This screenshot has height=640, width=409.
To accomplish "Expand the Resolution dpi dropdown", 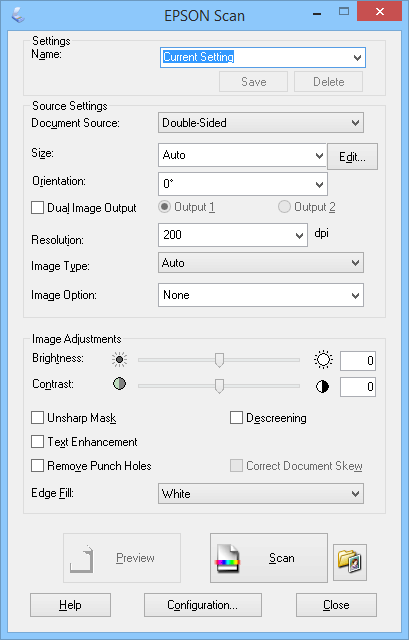I will coord(233,235).
